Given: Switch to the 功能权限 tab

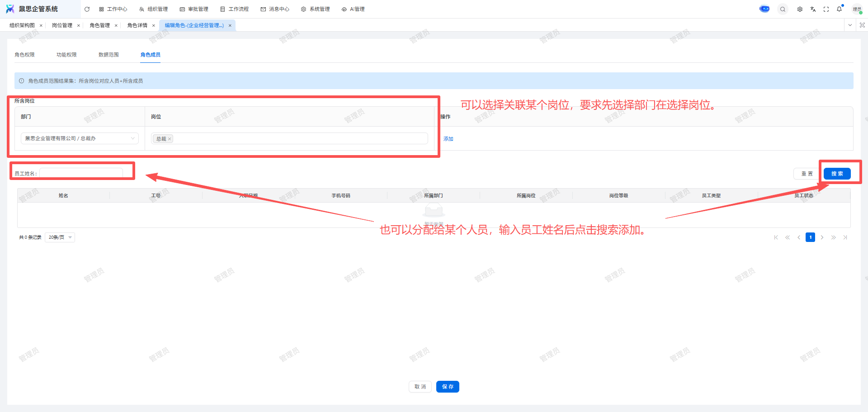Looking at the screenshot, I should (x=66, y=55).
